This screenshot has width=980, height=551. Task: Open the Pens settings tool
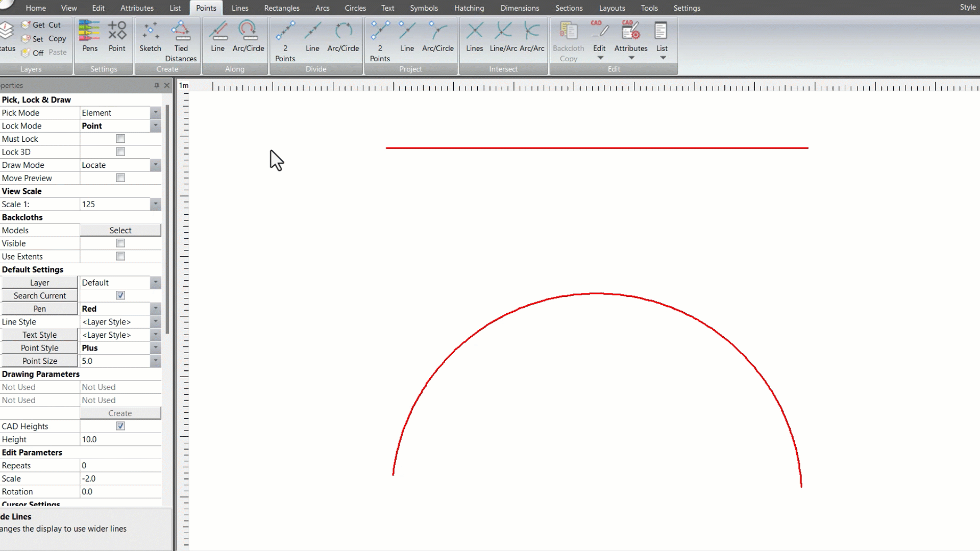(89, 37)
